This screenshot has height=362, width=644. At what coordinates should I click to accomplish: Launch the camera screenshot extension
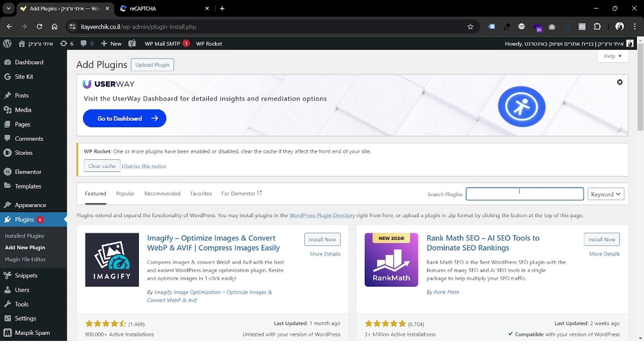[x=552, y=27]
